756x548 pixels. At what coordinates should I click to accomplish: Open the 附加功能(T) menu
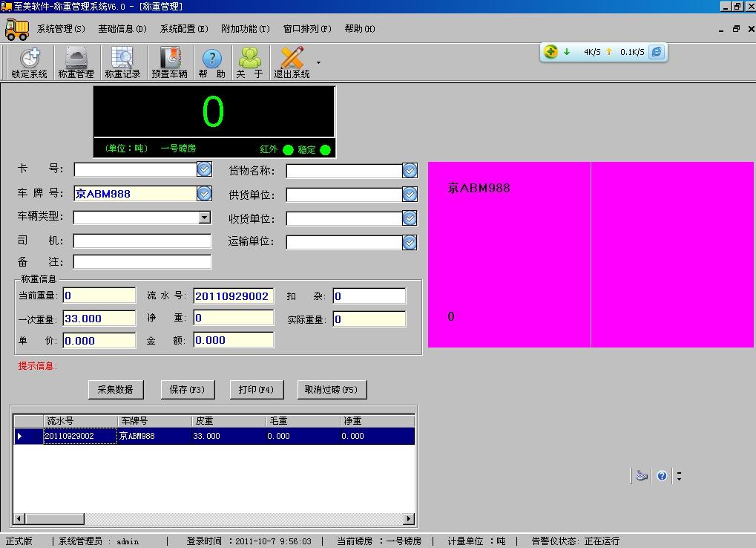coord(245,29)
